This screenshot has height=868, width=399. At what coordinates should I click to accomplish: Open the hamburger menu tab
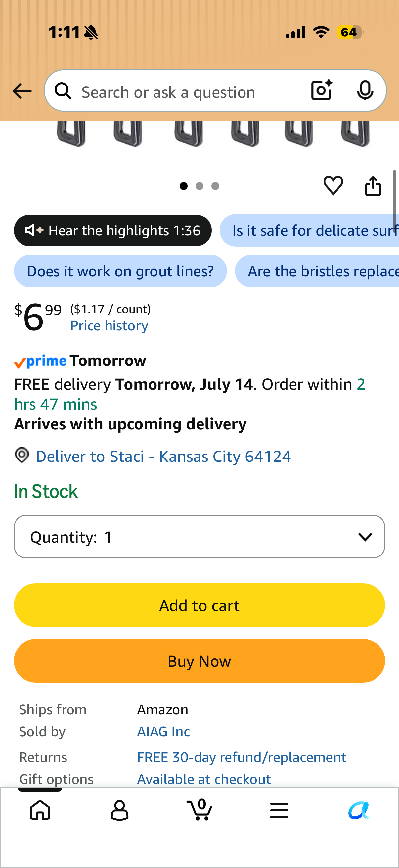279,810
